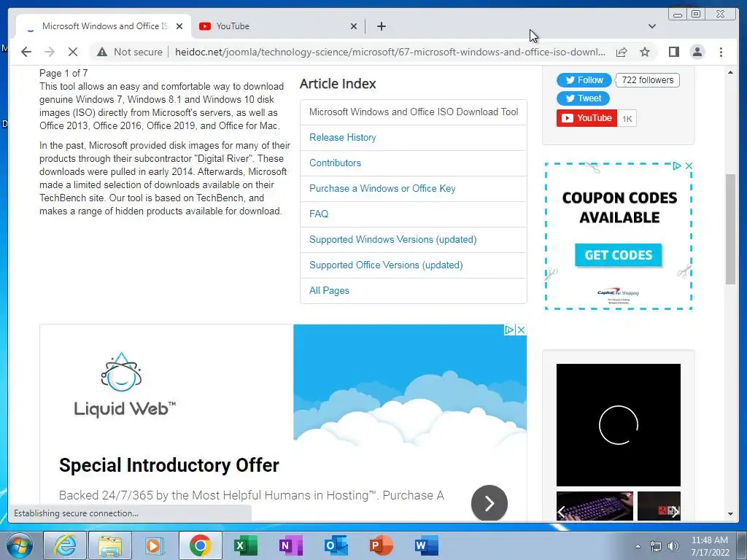Click the network tray icon

(656, 546)
